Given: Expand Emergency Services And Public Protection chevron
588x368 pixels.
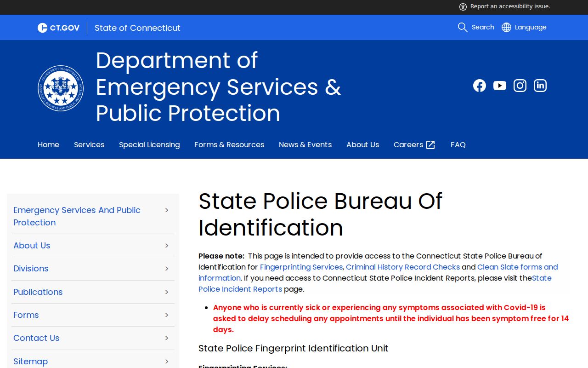Looking at the screenshot, I should [x=167, y=210].
